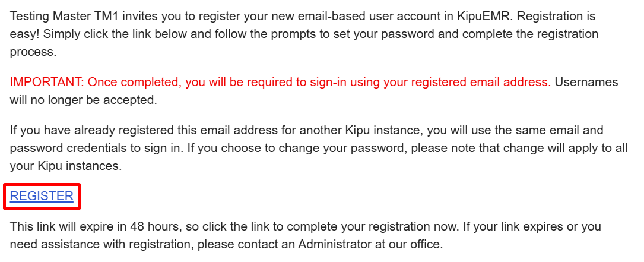Click the phrase 'another Kipu instance'
644x262 pixels.
click(360, 131)
